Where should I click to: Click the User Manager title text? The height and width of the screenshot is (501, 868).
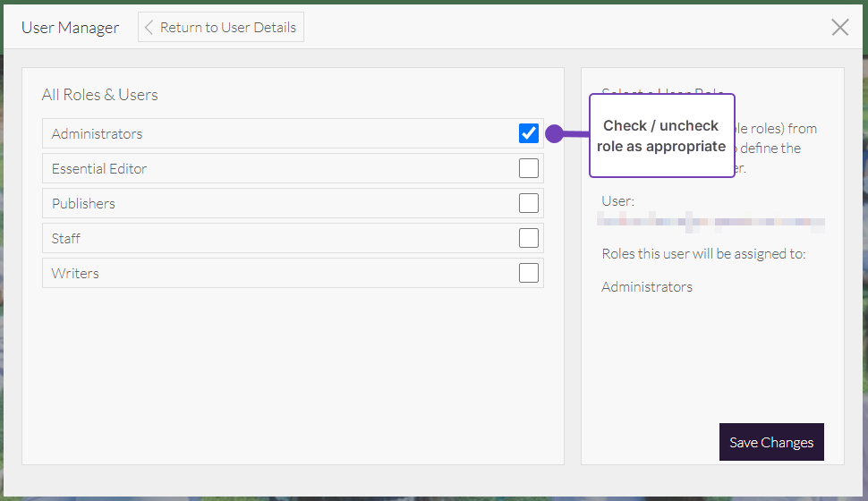(x=70, y=27)
